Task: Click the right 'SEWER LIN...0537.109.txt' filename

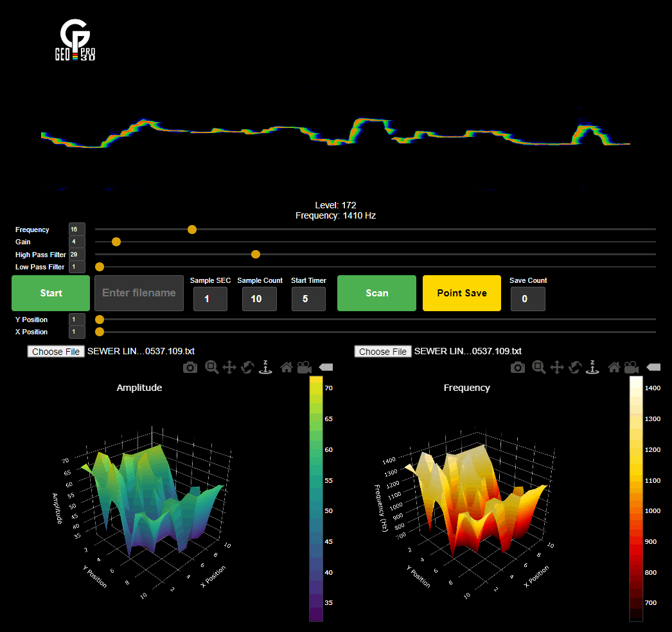Action: click(468, 351)
